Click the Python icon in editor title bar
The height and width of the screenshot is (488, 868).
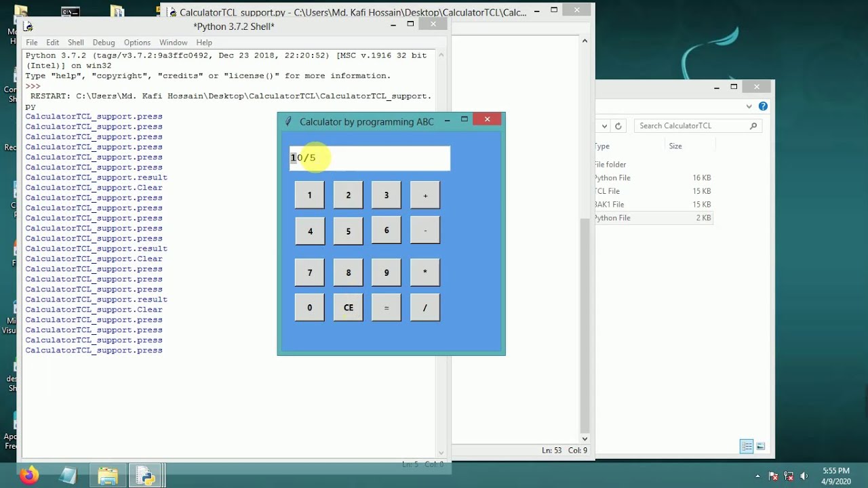(x=173, y=12)
